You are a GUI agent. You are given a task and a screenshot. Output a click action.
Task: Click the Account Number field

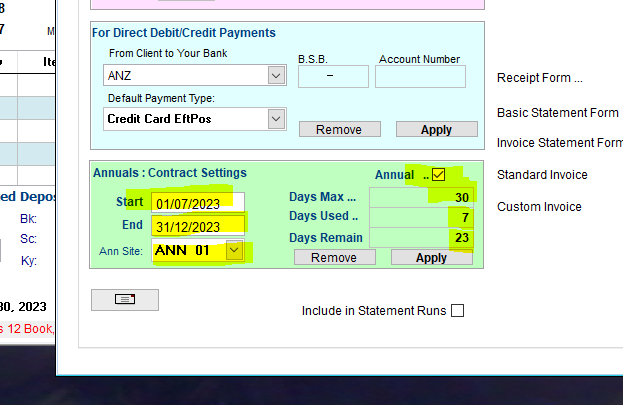[x=420, y=76]
